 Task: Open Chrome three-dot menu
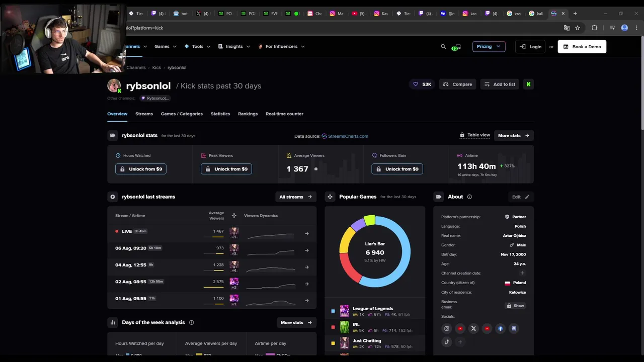[x=636, y=28]
